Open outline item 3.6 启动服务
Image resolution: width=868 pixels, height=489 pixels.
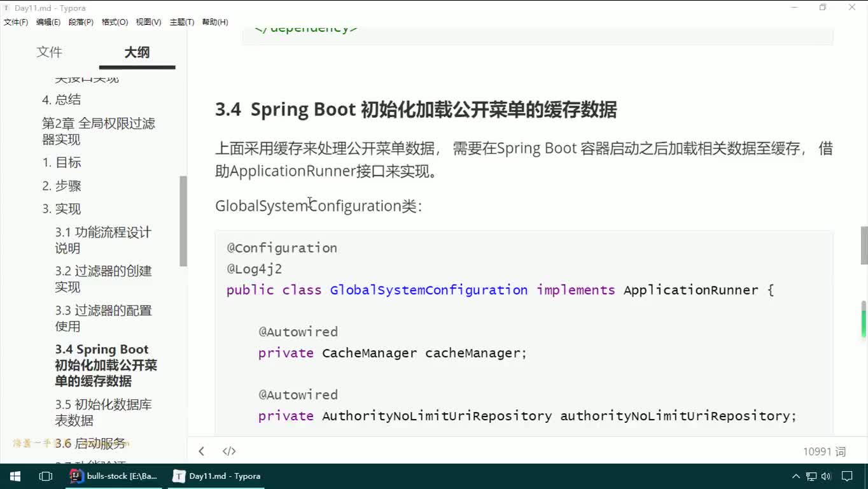(90, 444)
